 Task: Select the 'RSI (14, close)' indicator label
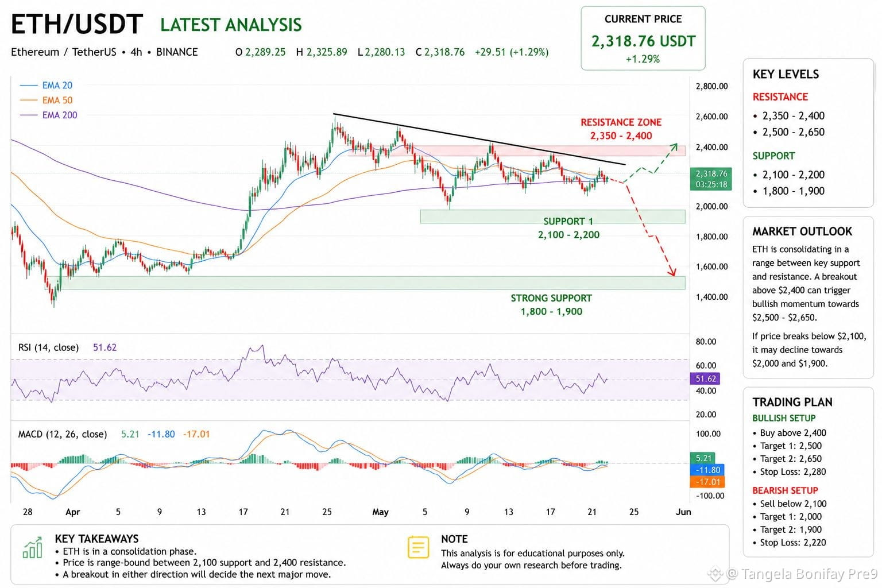(48, 347)
